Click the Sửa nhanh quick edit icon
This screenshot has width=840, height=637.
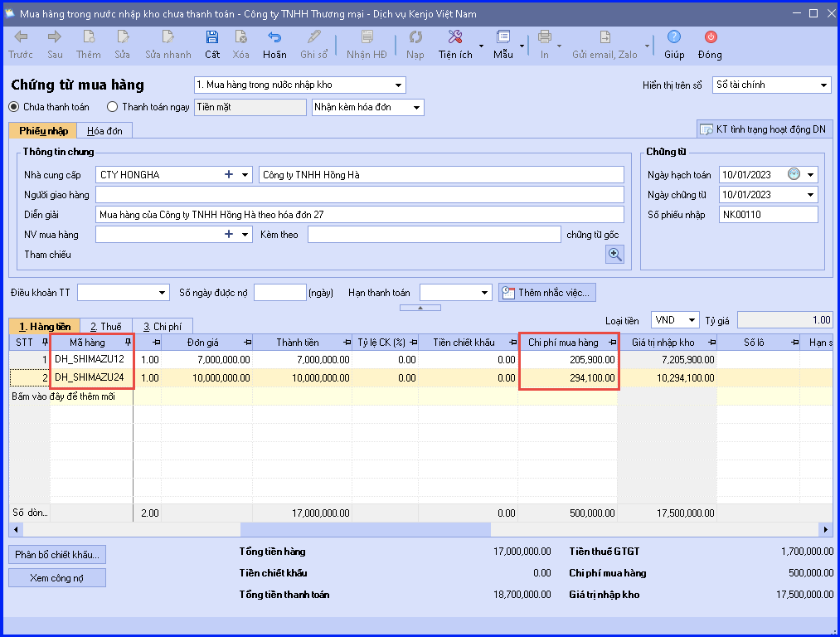pyautogui.click(x=168, y=37)
